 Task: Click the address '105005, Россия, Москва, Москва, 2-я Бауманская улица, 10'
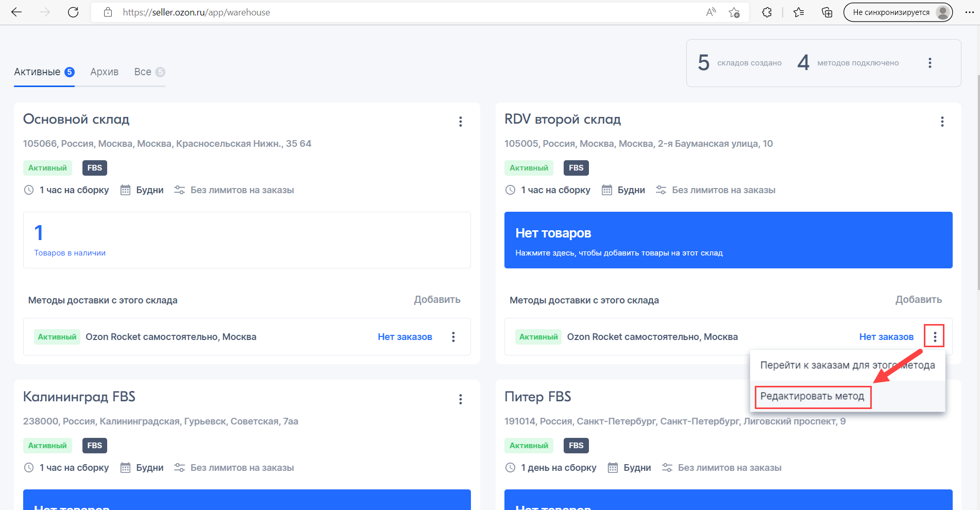tap(638, 144)
